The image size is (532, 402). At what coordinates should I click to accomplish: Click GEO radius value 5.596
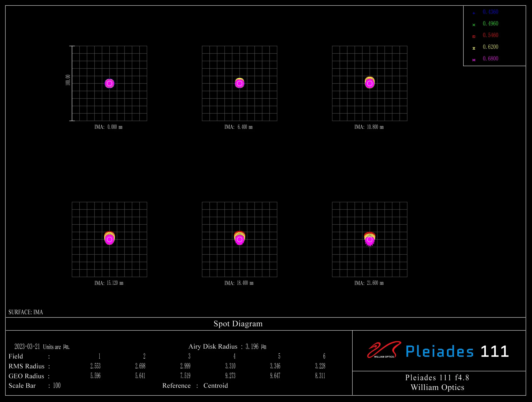[96, 376]
